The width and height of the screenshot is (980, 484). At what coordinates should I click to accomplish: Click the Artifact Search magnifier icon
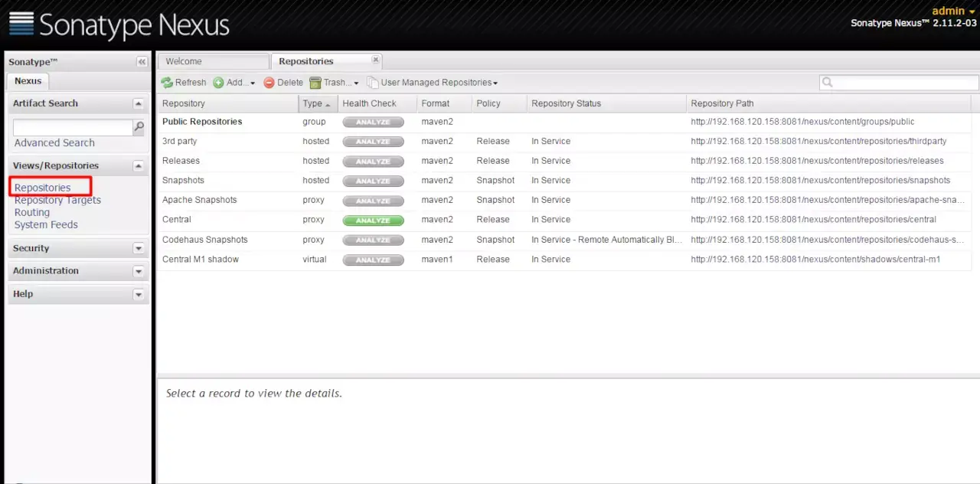coord(139,127)
